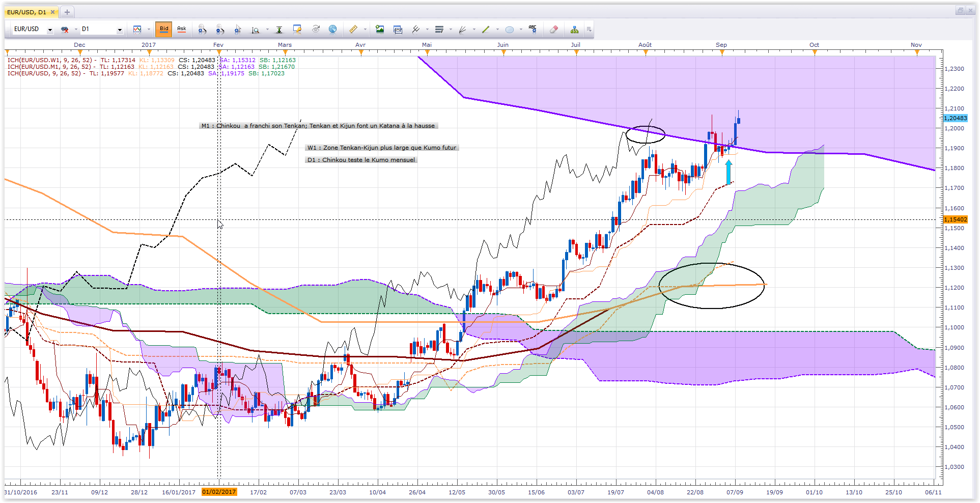Add a new chart tab
Screen dimensions: 980x503
[67, 12]
